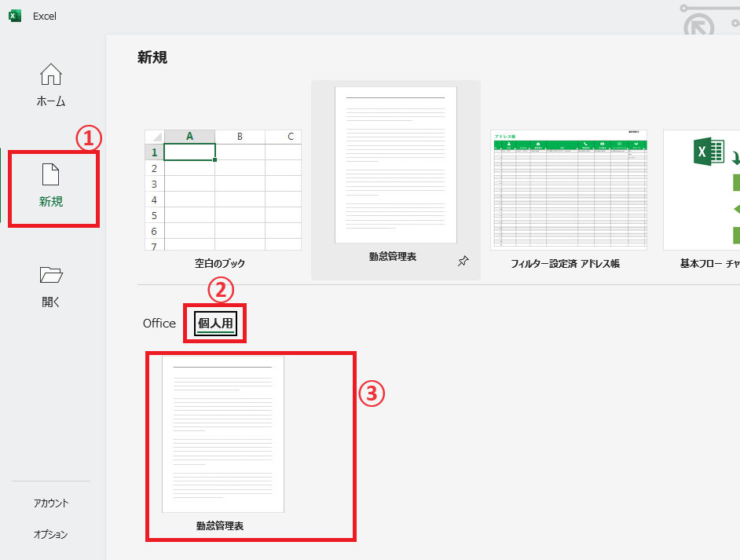Click the Excel title text in title bar

tap(44, 16)
